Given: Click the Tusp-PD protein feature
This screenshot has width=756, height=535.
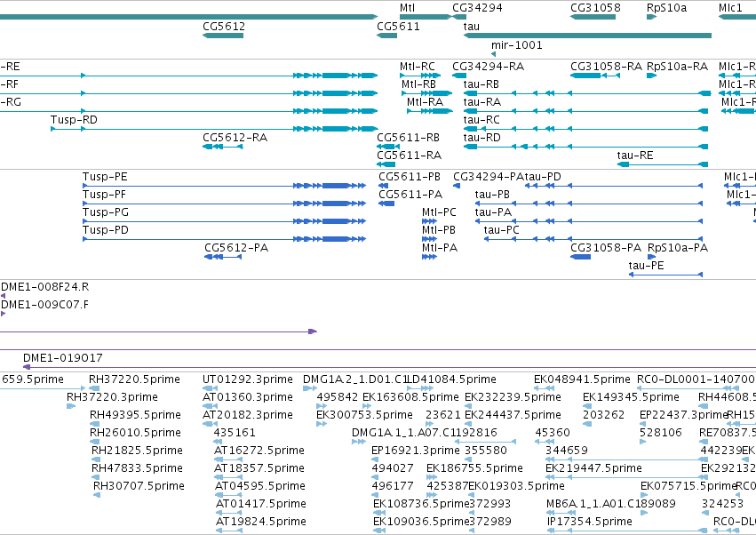Looking at the screenshot, I should pos(224,239).
